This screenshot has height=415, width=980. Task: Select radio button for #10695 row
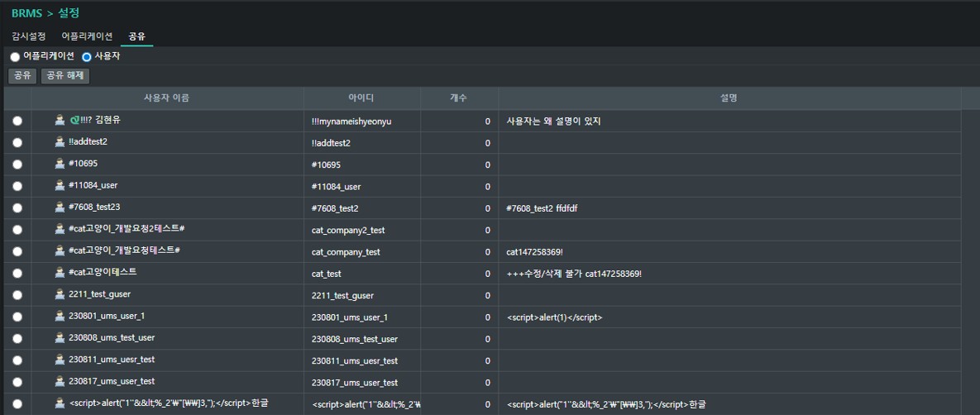pos(17,165)
